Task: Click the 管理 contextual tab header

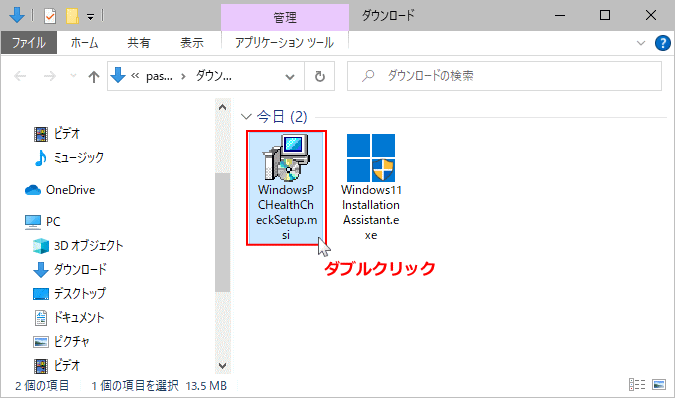Action: (x=285, y=18)
